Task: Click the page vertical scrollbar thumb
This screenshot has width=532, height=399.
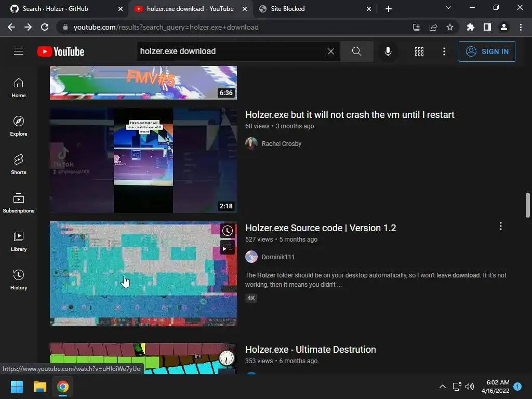Action: coord(528,205)
